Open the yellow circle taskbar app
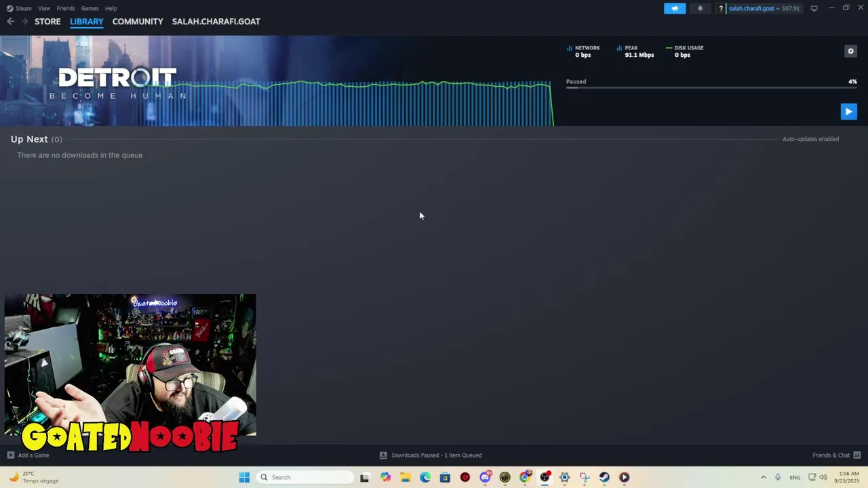This screenshot has width=868, height=488. click(505, 477)
